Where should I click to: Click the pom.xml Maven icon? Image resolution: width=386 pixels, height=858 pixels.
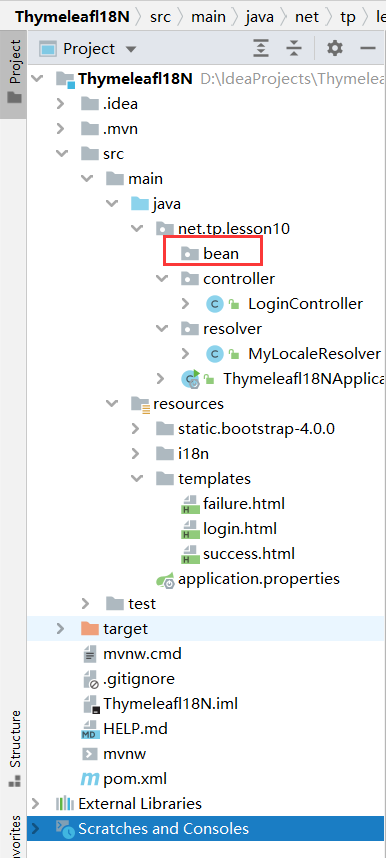tap(89, 779)
